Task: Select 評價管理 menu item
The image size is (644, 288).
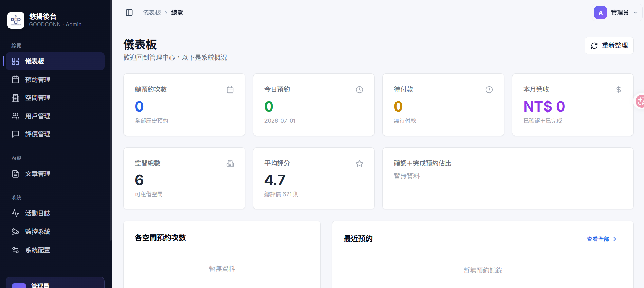Action: [x=55, y=134]
